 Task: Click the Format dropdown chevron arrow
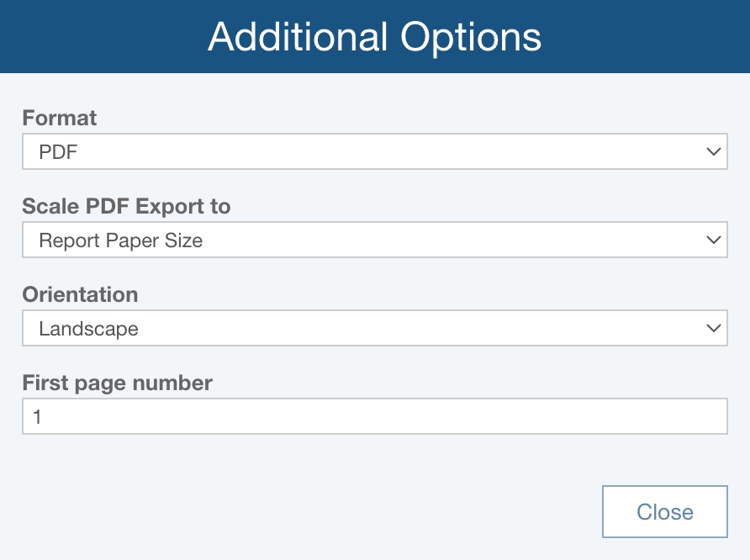[x=714, y=152]
